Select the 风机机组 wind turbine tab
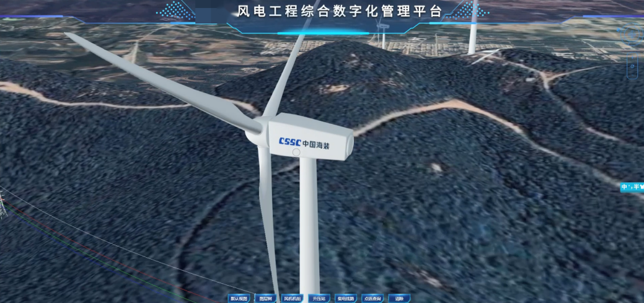This screenshot has height=303, width=644. [292, 299]
